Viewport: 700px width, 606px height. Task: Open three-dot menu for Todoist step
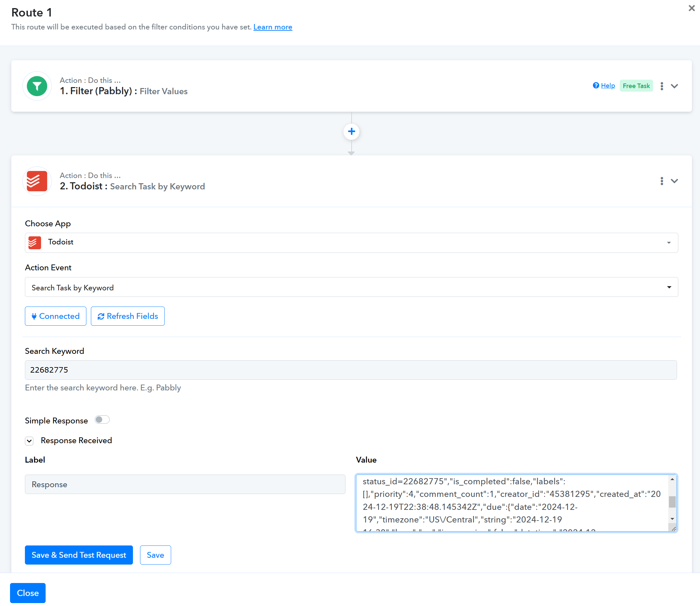point(662,181)
